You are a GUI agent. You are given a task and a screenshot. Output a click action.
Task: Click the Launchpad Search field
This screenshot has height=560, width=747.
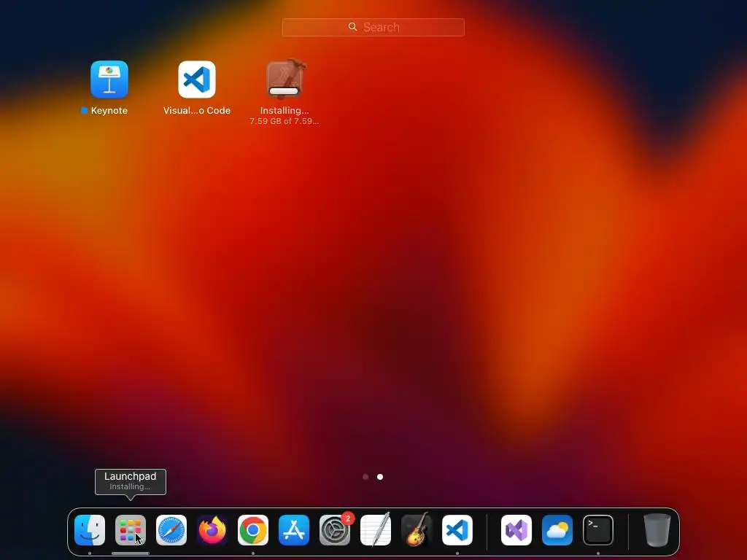[373, 27]
